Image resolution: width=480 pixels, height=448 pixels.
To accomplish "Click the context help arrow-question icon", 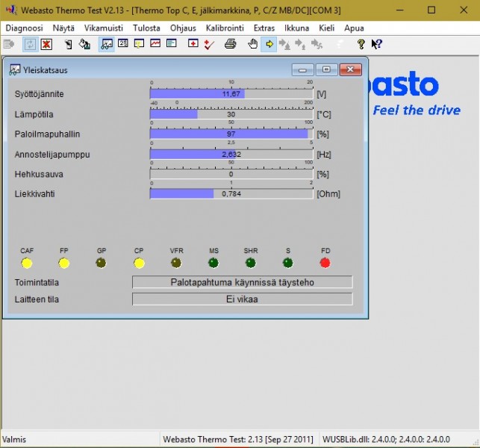I will coord(377,44).
